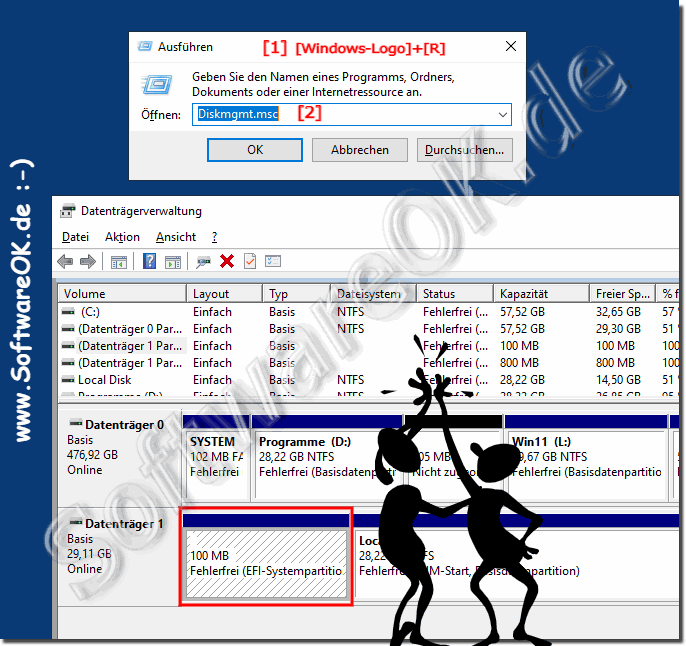
Task: Click the Öffnen field containing Diskmgmt.msc
Action: pyautogui.click(x=352, y=115)
